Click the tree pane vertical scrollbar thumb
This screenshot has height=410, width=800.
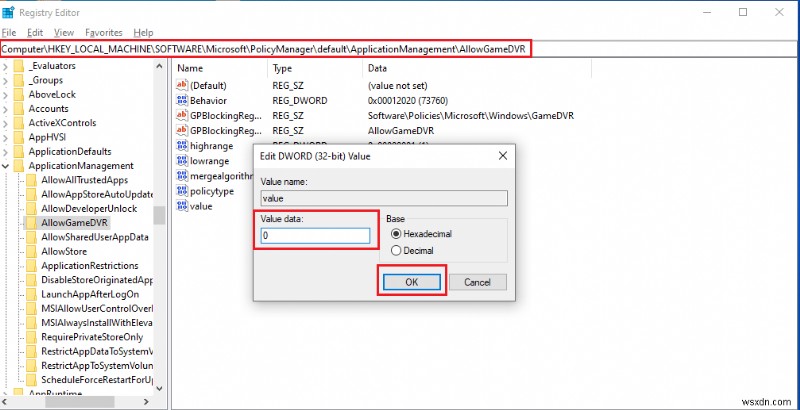160,215
